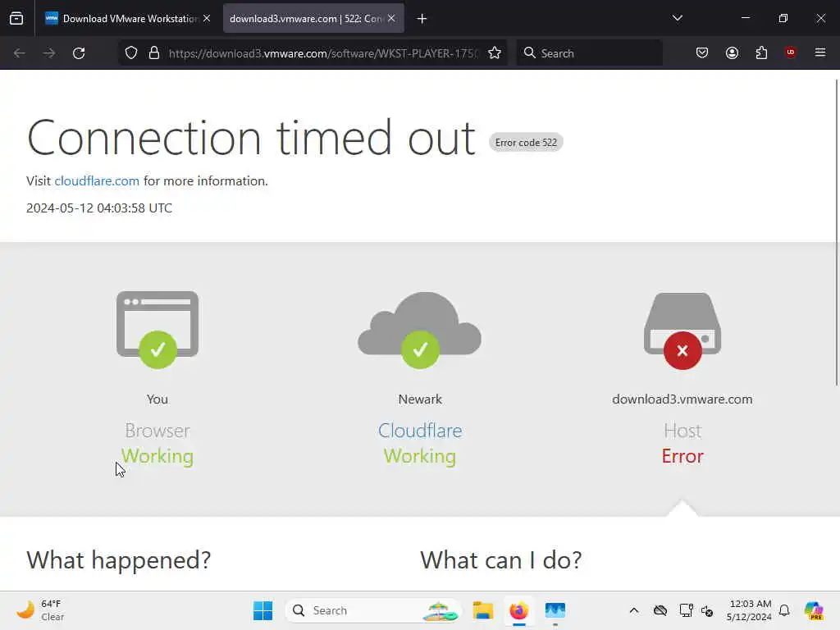Select the timestamp 2024-05-12 04:03:58 UTC
This screenshot has width=840, height=630.
99,208
